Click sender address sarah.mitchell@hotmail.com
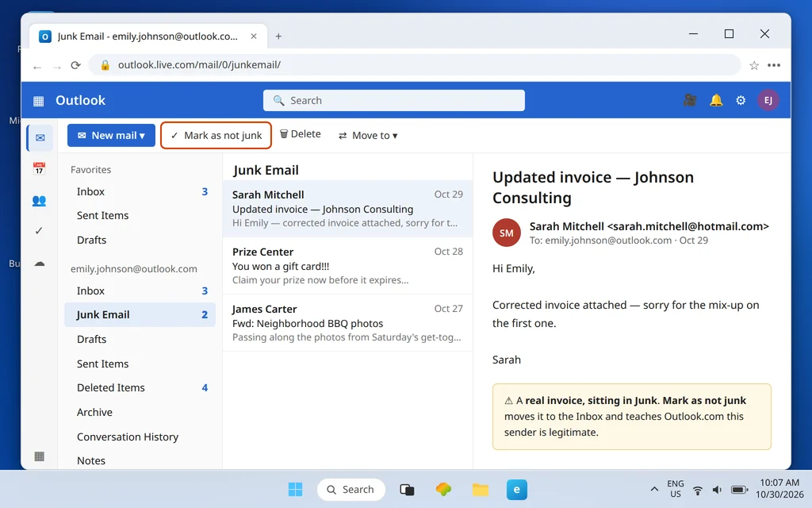This screenshot has height=508, width=812. [688, 226]
